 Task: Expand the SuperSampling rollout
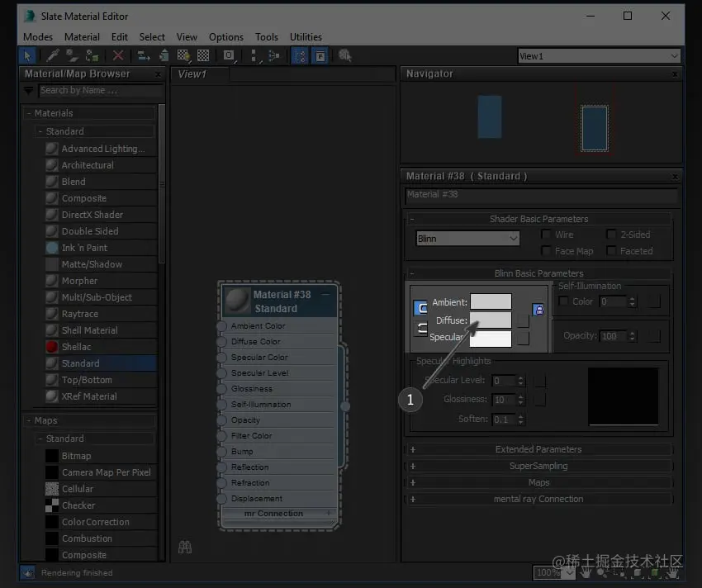539,466
